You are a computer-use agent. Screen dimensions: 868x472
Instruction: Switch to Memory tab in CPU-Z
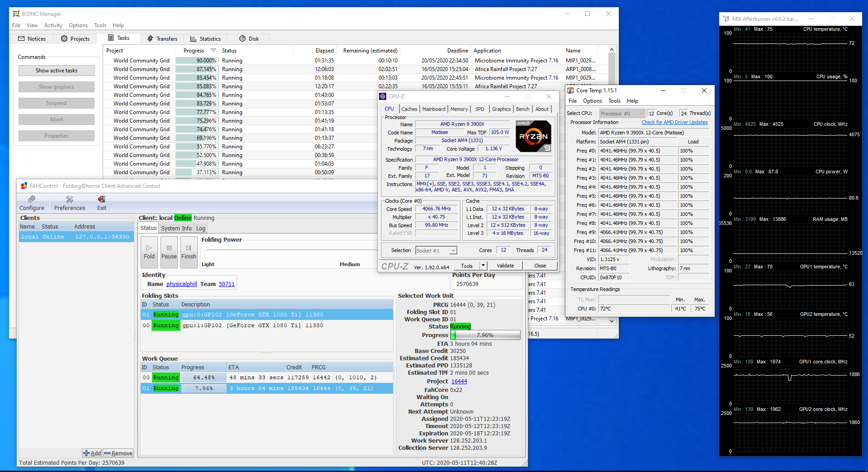click(459, 109)
